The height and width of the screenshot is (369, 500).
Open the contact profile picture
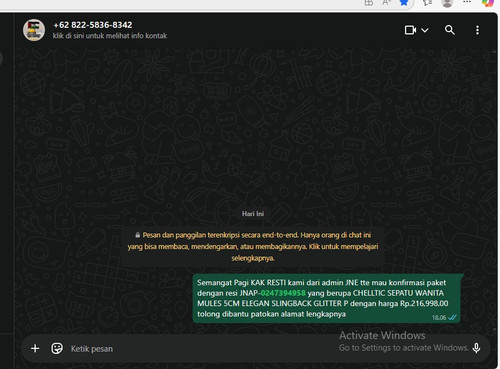[34, 30]
